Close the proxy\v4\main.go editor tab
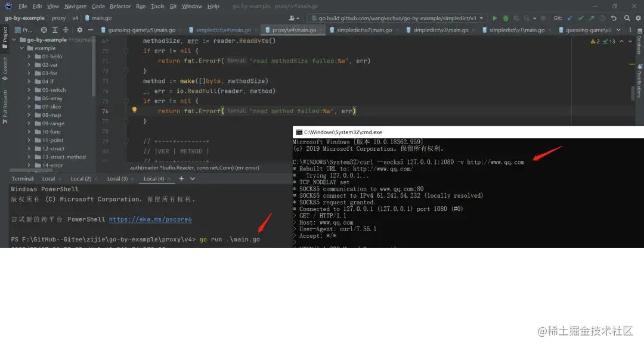Viewport: 644px width, 348px height. coord(321,30)
